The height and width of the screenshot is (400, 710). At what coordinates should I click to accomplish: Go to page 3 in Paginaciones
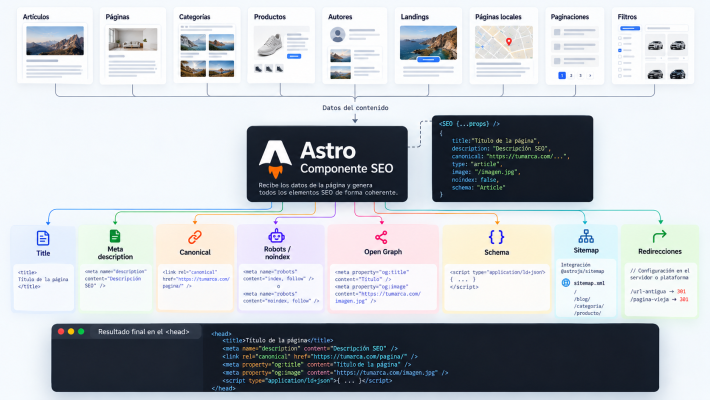tap(580, 76)
